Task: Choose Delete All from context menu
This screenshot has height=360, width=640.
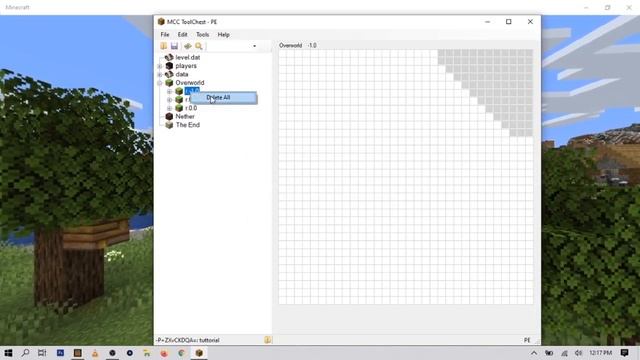Action: [223, 98]
